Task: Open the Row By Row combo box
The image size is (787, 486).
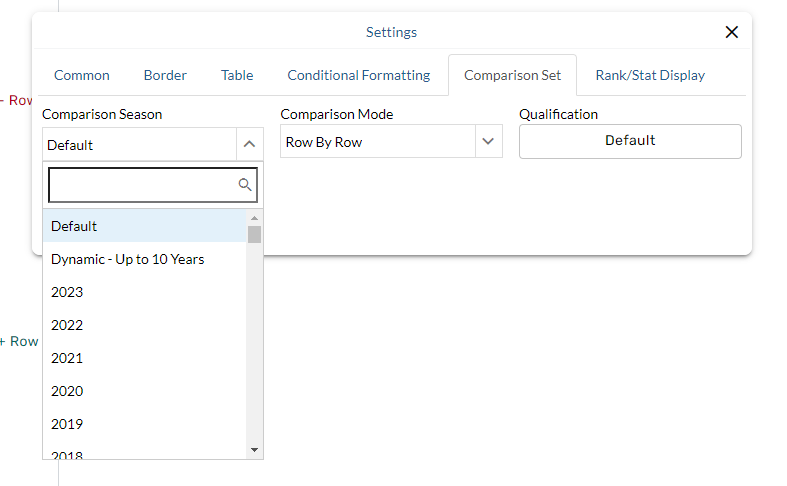Action: pos(376,142)
